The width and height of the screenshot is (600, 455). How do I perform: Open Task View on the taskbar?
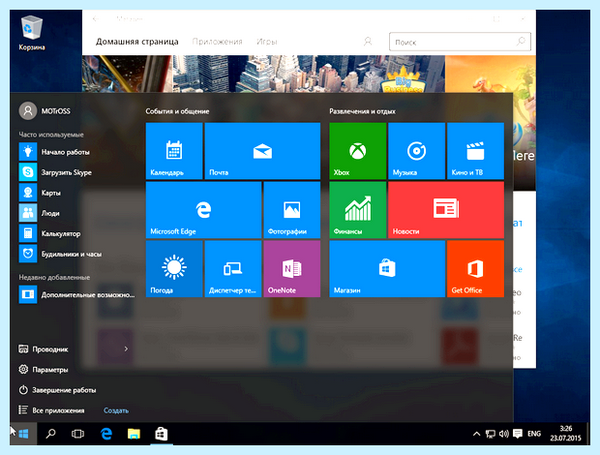pyautogui.click(x=78, y=434)
